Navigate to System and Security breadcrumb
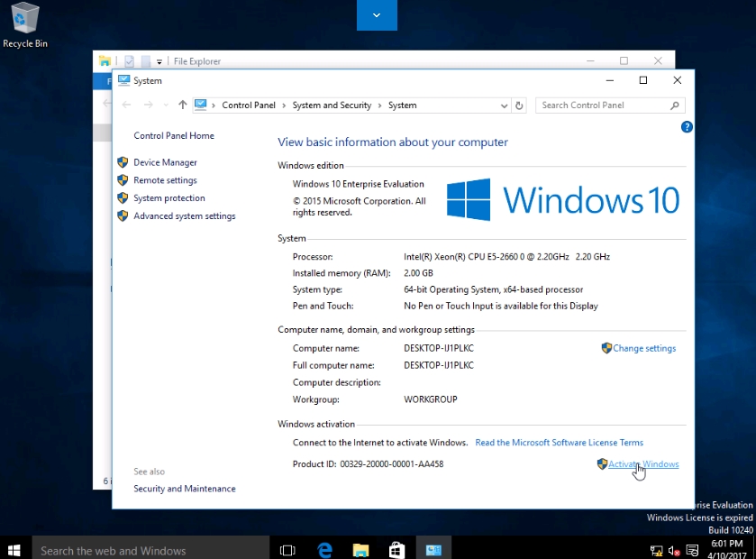The width and height of the screenshot is (756, 559). pos(332,105)
